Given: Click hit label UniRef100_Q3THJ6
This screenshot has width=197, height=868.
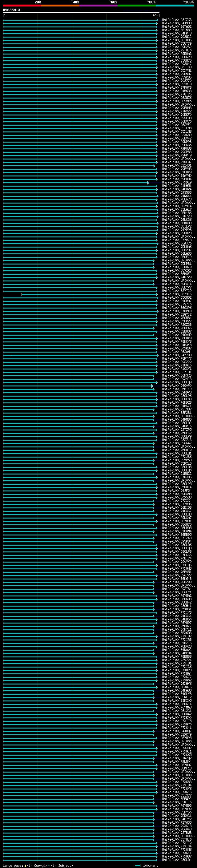Looking at the screenshot, I should (x=176, y=839).
